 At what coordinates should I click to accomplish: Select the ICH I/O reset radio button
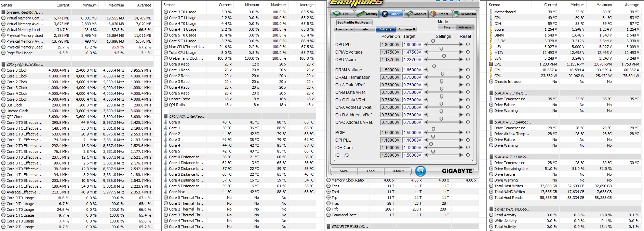point(468,155)
